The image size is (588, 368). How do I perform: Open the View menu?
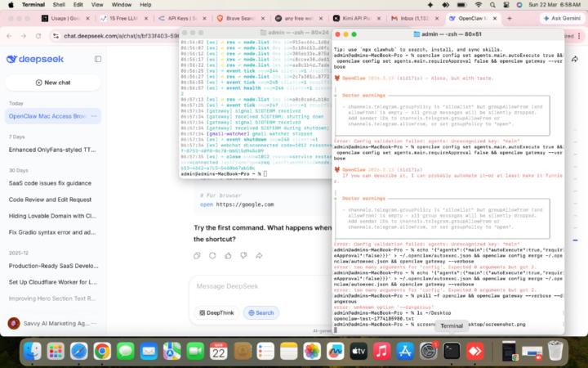click(97, 5)
